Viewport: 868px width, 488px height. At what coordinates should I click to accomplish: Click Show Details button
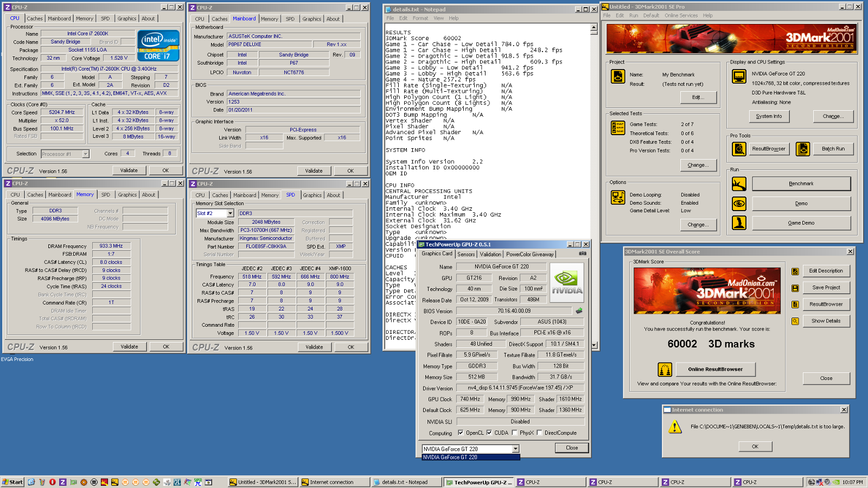826,321
